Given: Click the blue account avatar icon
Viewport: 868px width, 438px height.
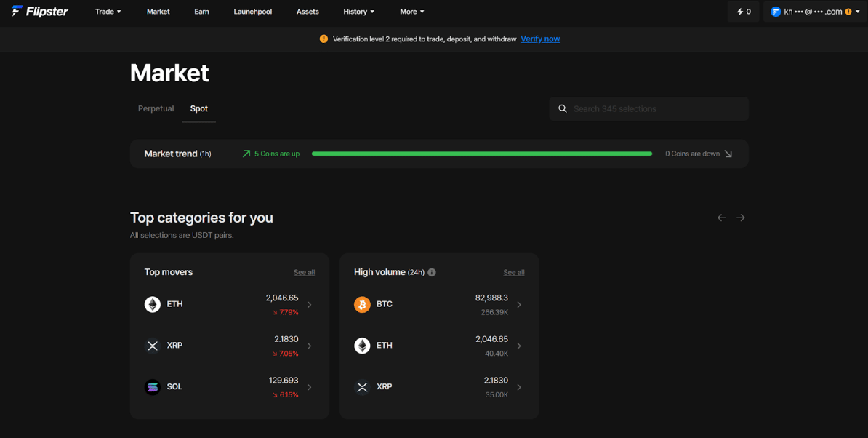Looking at the screenshot, I should [776, 12].
